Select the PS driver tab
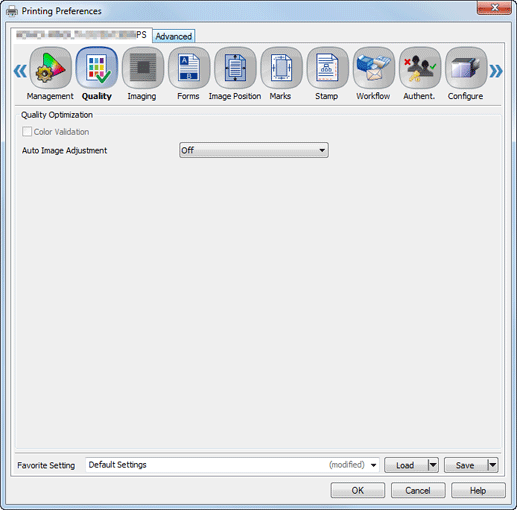 pyautogui.click(x=81, y=35)
